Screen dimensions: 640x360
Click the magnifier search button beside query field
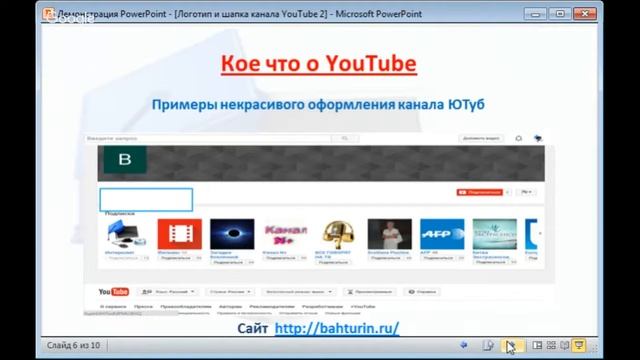point(345,138)
